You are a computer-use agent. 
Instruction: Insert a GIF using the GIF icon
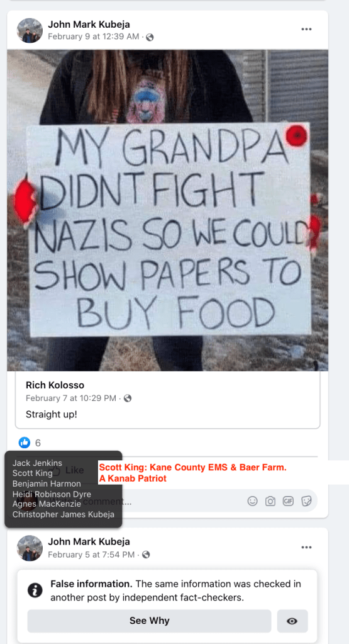(x=288, y=501)
